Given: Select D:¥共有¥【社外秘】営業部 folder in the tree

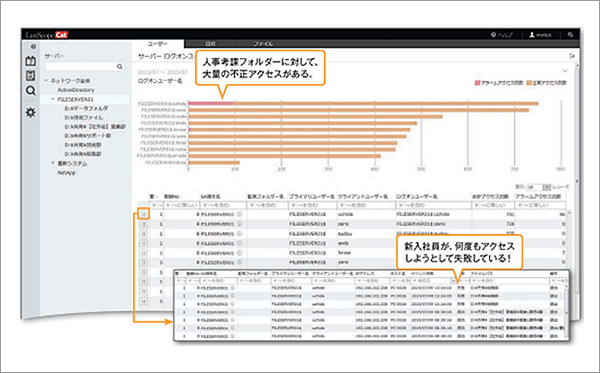Looking at the screenshot, I should [x=95, y=127].
